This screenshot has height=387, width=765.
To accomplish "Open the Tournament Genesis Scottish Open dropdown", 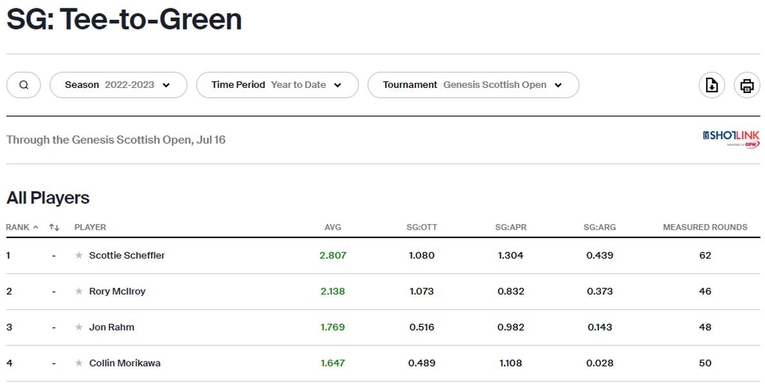I will 473,85.
